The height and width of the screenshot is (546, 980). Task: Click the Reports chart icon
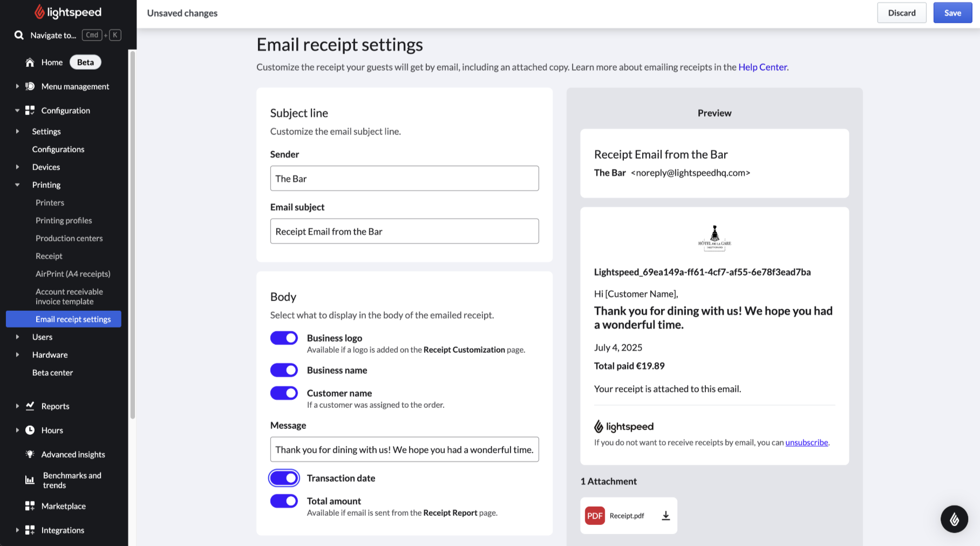tap(30, 406)
